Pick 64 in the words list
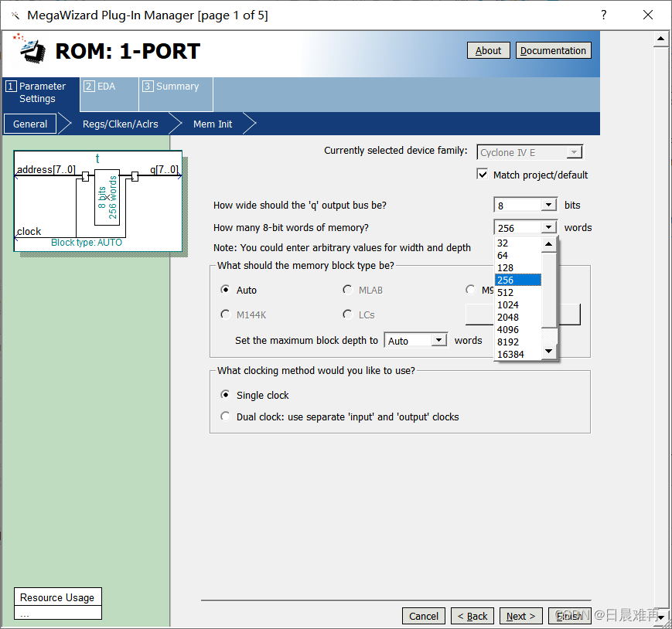Image resolution: width=672 pixels, height=629 pixels. (517, 255)
